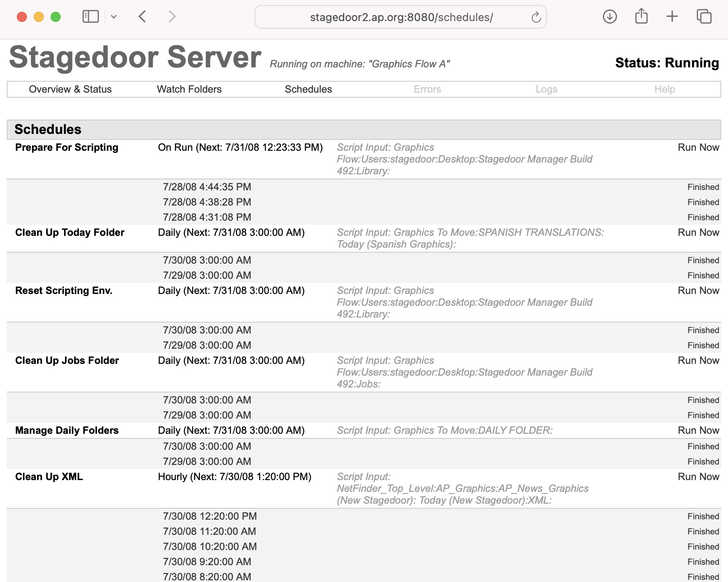Click the 7/28/08 4:38:28 PM run entry
Viewport: 728px width, 582px height.
tap(207, 202)
